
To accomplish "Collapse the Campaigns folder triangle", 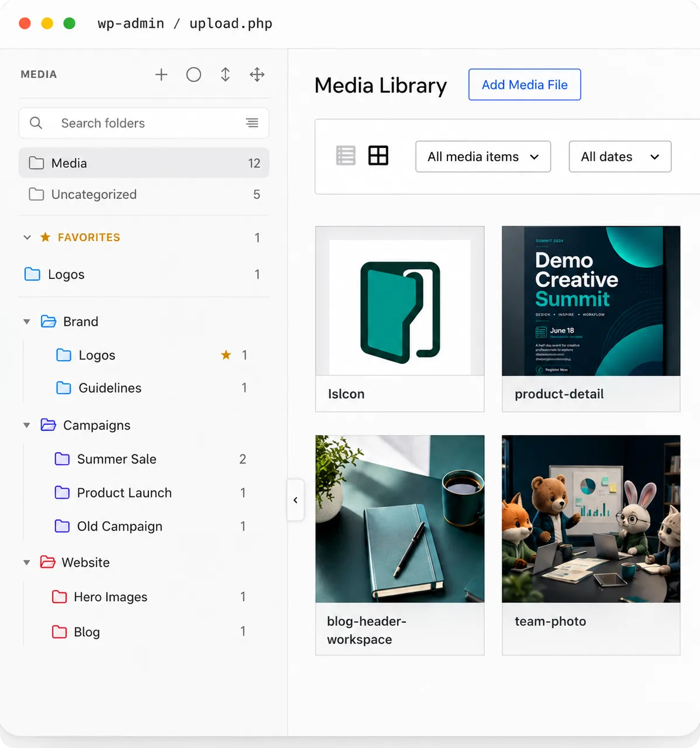I will coord(26,425).
